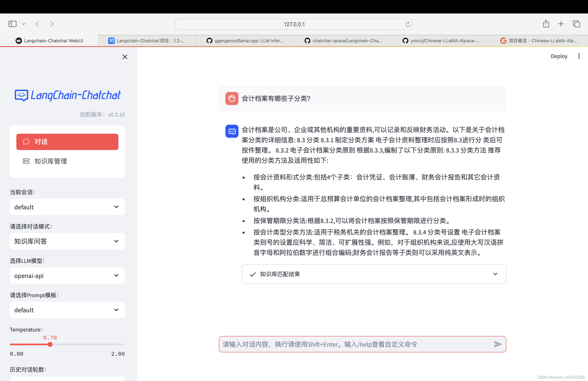Click the version text 当前版本: v0.2.10

click(x=102, y=114)
